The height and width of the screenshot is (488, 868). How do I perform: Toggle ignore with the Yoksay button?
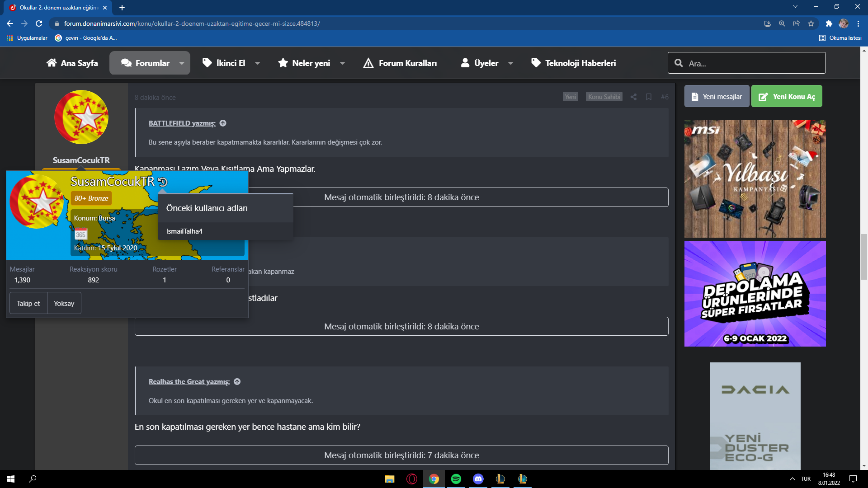64,303
